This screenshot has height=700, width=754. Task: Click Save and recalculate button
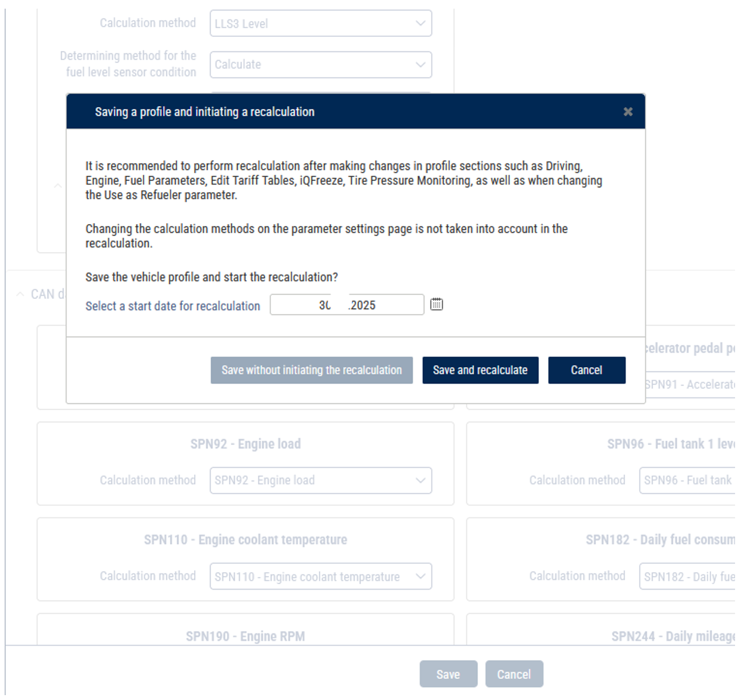480,370
